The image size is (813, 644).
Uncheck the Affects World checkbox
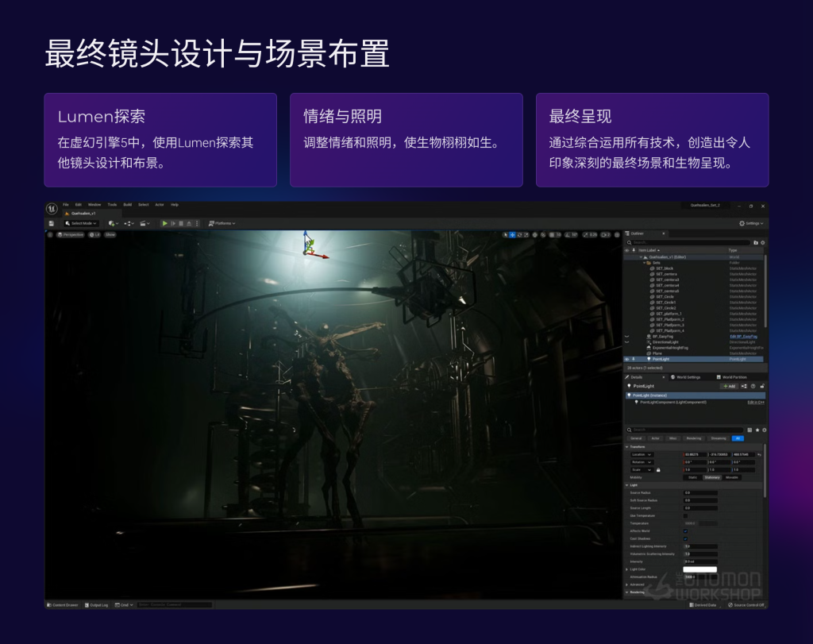[x=685, y=531]
